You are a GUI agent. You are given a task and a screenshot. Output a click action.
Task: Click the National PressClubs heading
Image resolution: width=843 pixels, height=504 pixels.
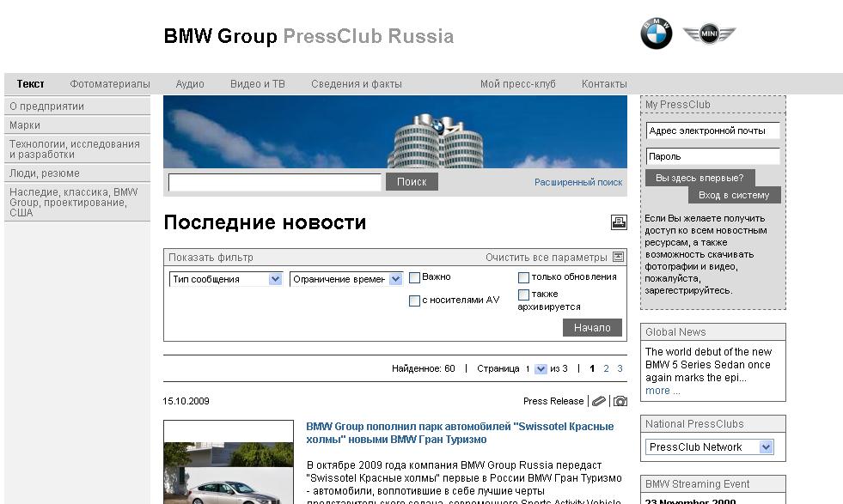pyautogui.click(x=694, y=424)
